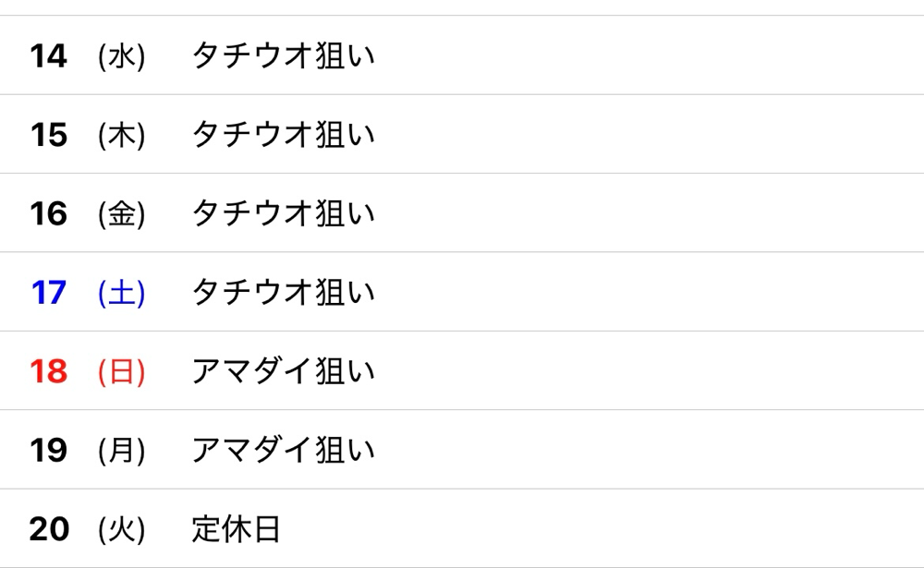Image resolution: width=924 pixels, height=568 pixels.
Task: Click the date number 15
Action: click(x=49, y=136)
